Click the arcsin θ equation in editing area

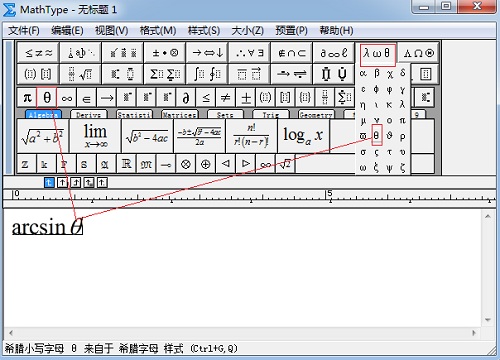point(47,227)
